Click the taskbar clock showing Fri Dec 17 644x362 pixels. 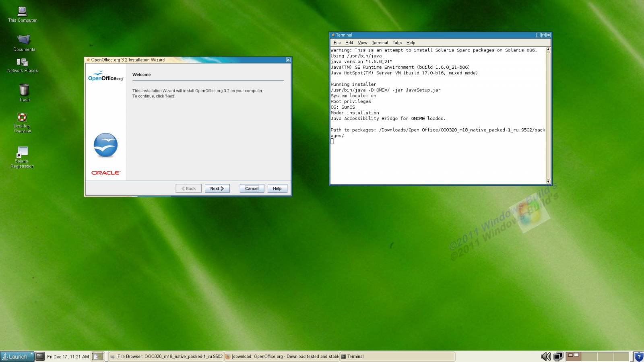point(68,356)
